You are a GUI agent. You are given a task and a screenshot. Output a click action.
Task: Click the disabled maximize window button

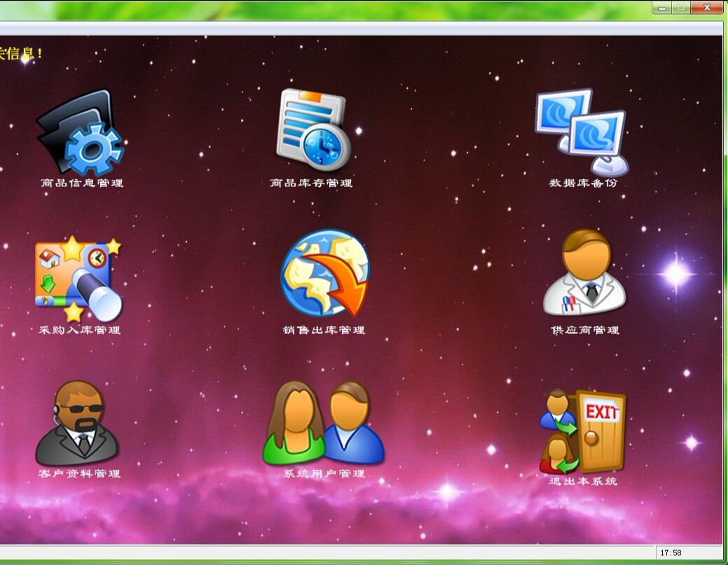[681, 8]
